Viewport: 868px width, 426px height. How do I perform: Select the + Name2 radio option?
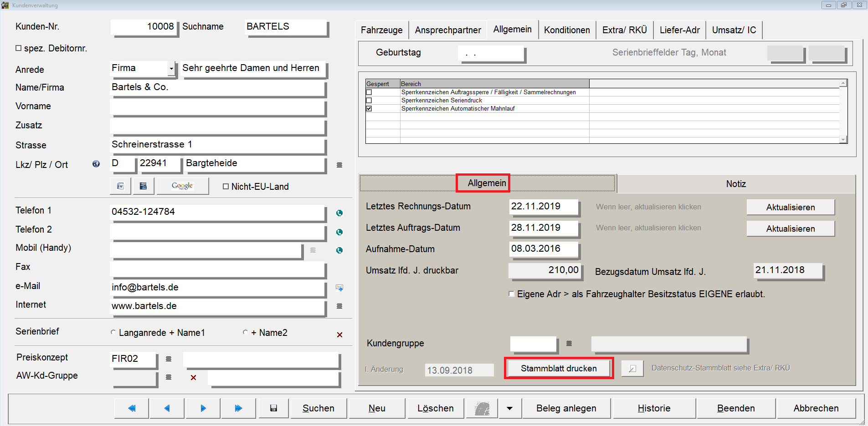[x=246, y=332]
